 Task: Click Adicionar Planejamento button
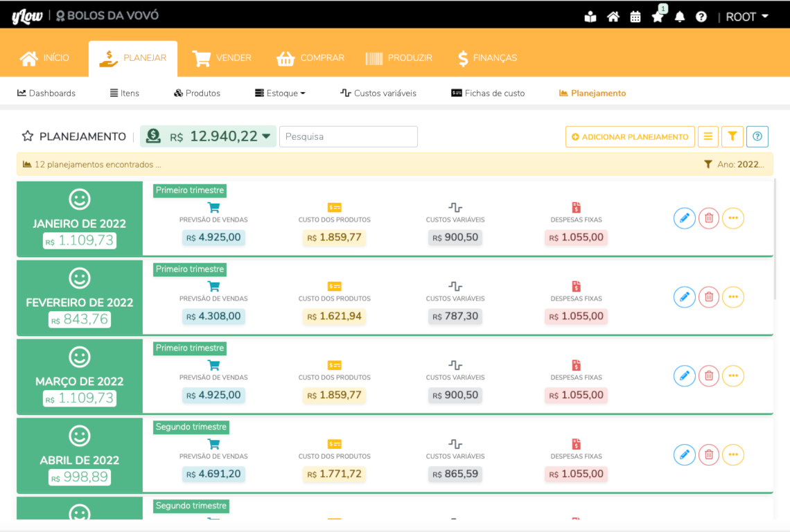[x=630, y=136]
